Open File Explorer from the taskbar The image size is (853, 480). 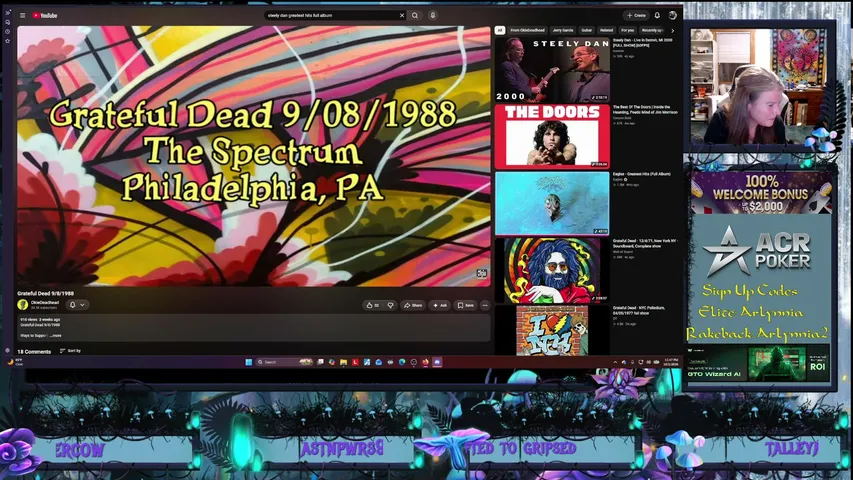point(343,362)
